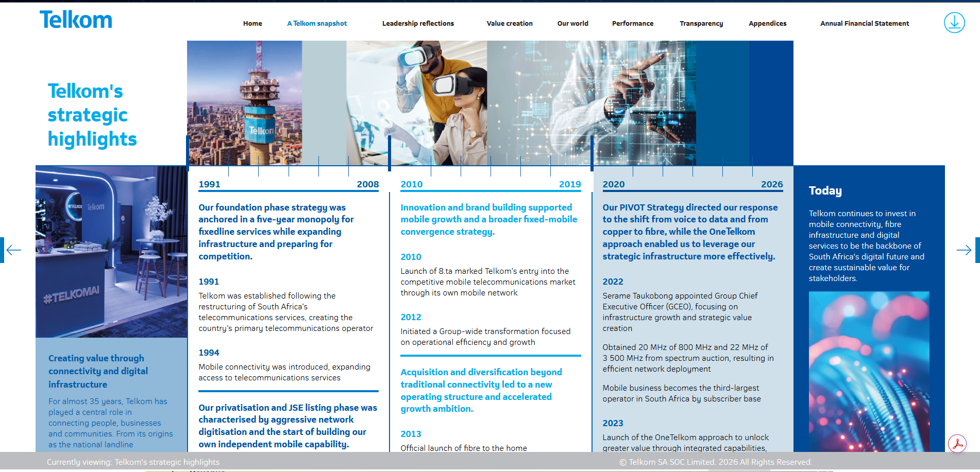Go to the Performance section

tap(633, 23)
